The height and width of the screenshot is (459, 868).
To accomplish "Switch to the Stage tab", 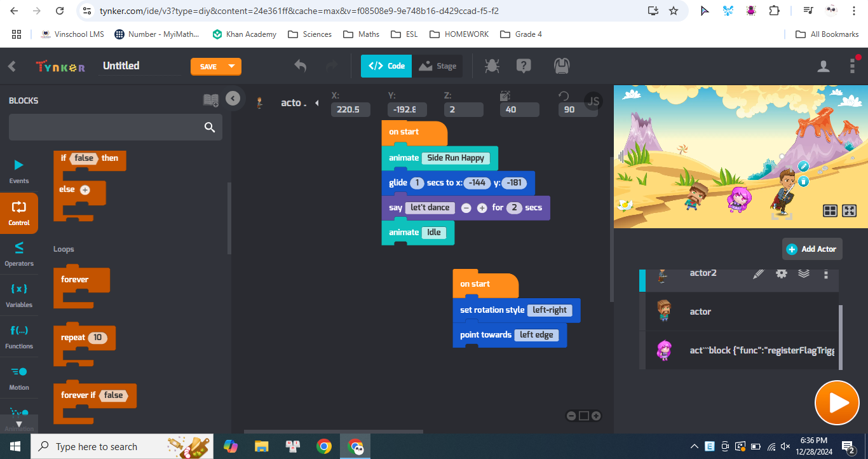I will click(x=437, y=66).
